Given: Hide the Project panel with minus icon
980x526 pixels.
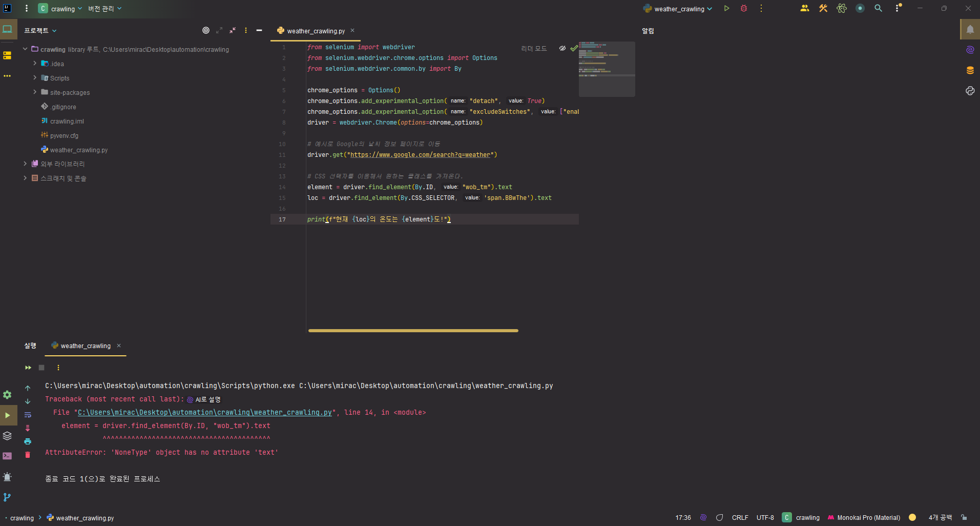Looking at the screenshot, I should pyautogui.click(x=259, y=30).
